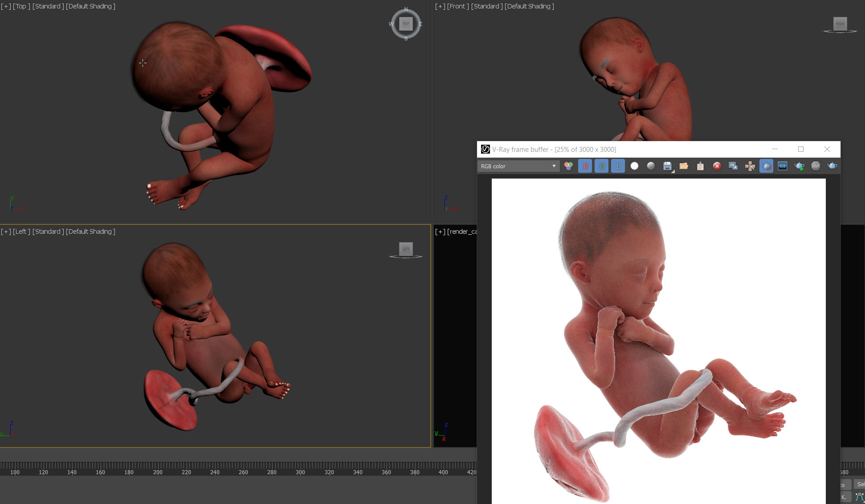The image size is (865, 504).
Task: Click the ViewCube FRONT face in the Front viewport
Action: (840, 24)
